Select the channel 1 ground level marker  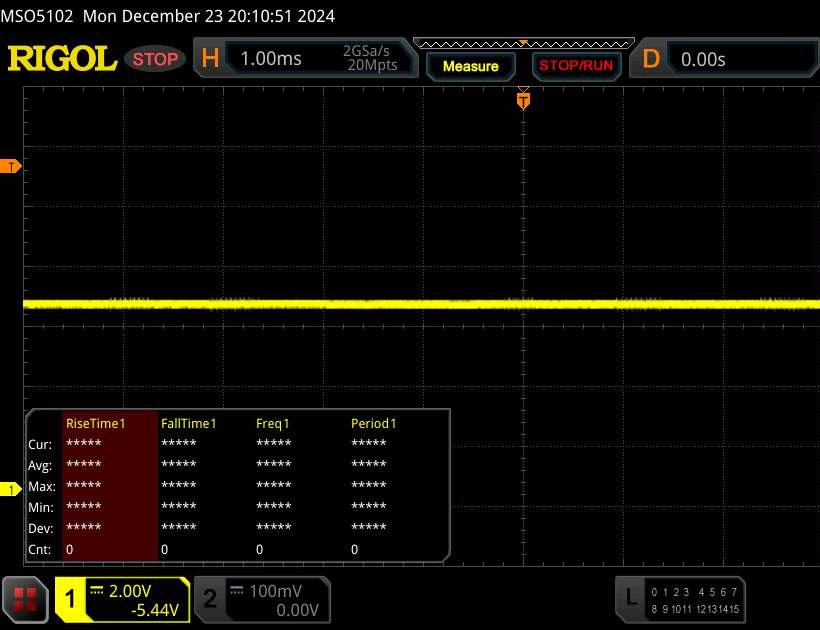12,489
